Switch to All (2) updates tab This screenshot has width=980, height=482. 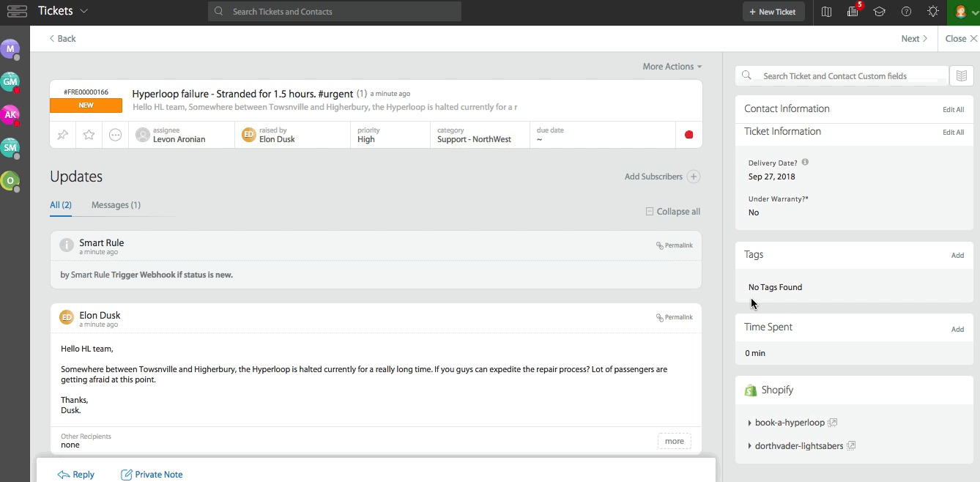61,205
